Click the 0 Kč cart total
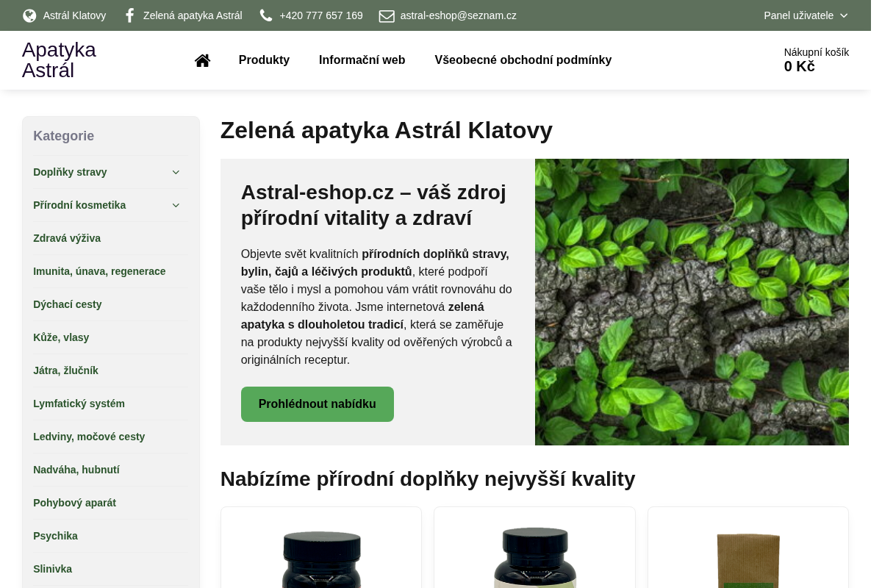 pos(799,66)
